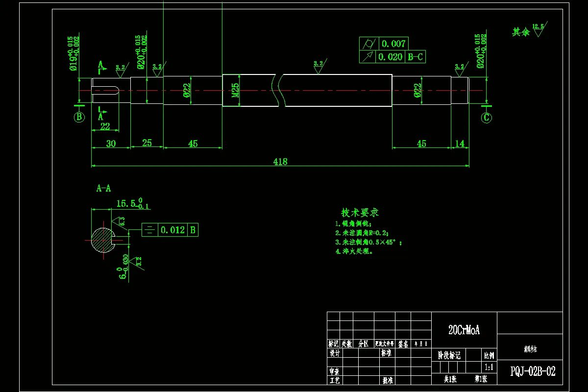
Task: Click the symmetry symbol beside 0.012
Action: click(x=150, y=229)
